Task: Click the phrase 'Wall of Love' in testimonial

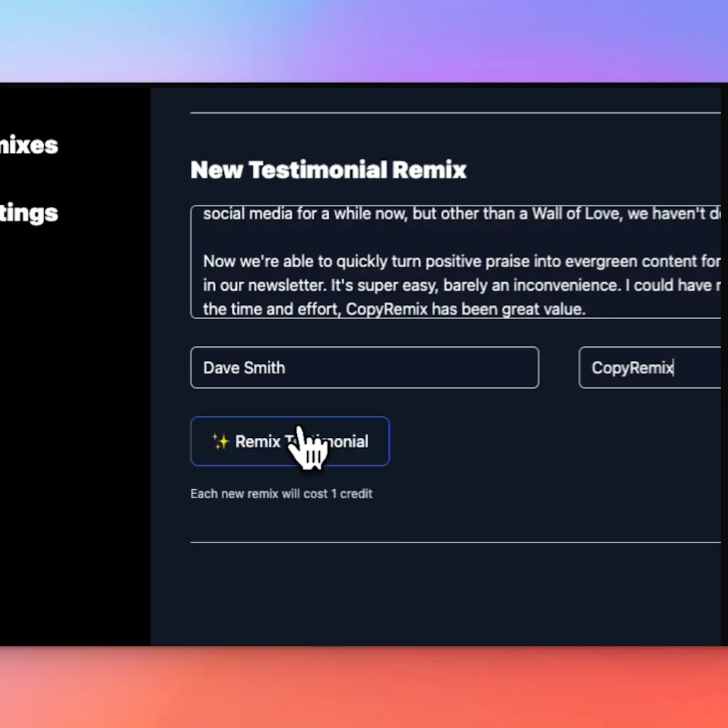Action: [557, 214]
